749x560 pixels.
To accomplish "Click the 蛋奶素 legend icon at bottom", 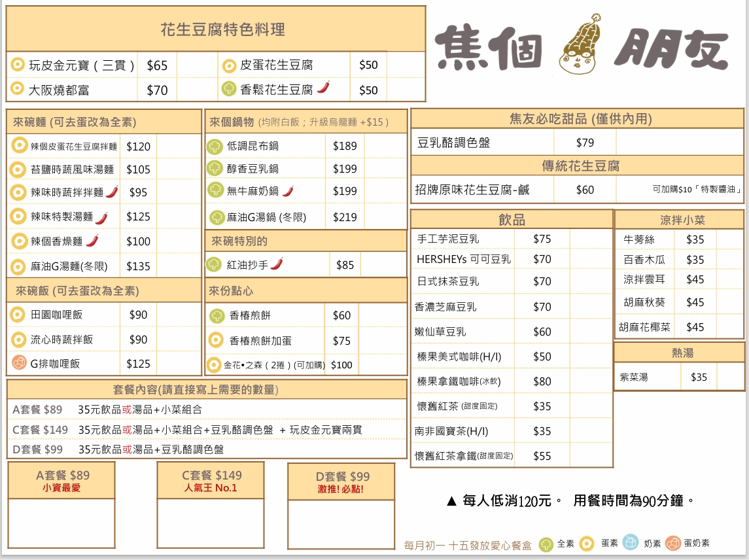I will pyautogui.click(x=672, y=543).
